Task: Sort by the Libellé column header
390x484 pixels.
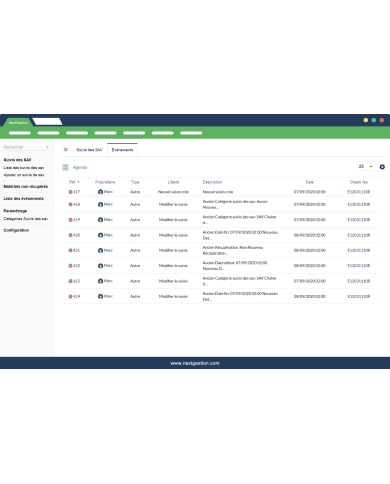Action: pyautogui.click(x=173, y=182)
